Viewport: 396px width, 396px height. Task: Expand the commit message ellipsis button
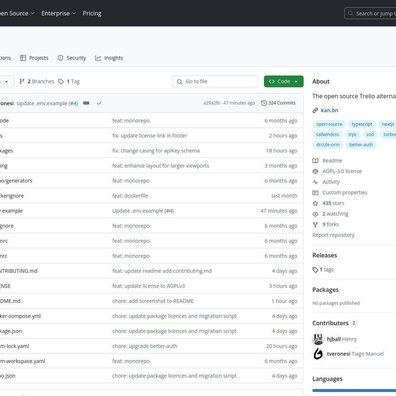86,103
